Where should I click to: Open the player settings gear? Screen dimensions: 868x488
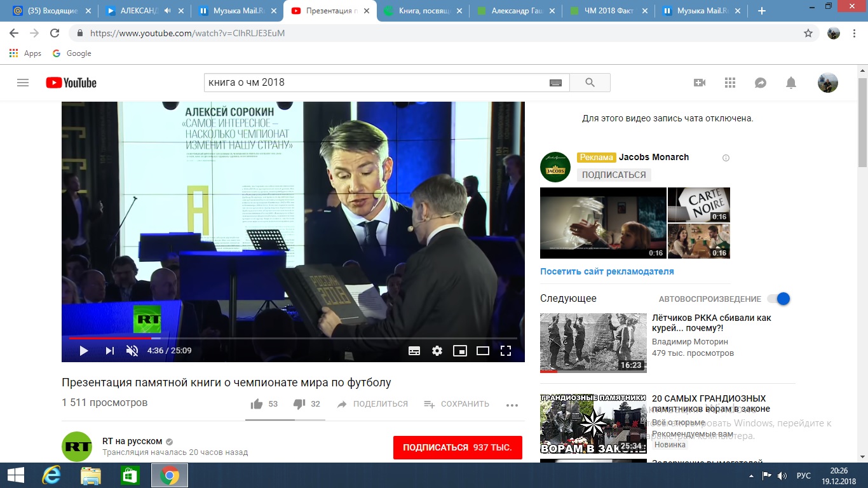pyautogui.click(x=437, y=351)
